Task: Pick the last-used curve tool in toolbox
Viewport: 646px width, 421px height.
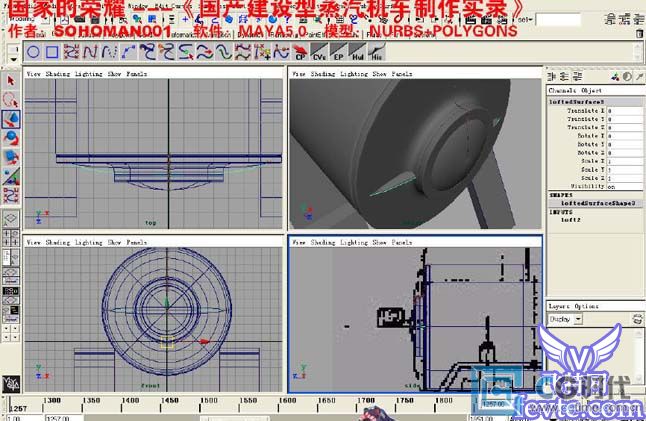Action: click(11, 195)
